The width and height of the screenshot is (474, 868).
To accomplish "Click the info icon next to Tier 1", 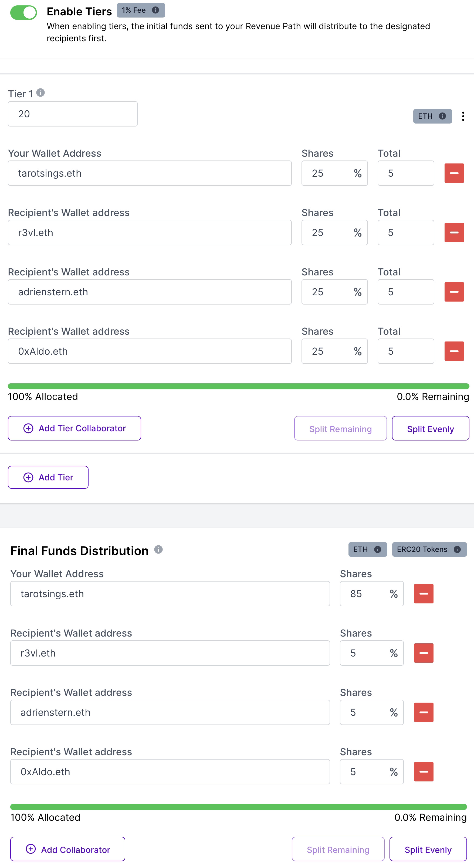I will tap(40, 92).
